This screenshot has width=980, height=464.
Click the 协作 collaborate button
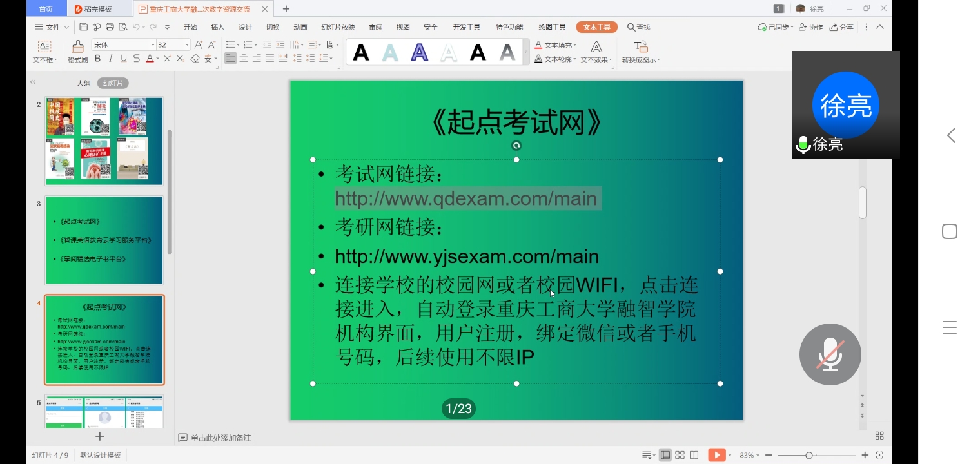[810, 27]
